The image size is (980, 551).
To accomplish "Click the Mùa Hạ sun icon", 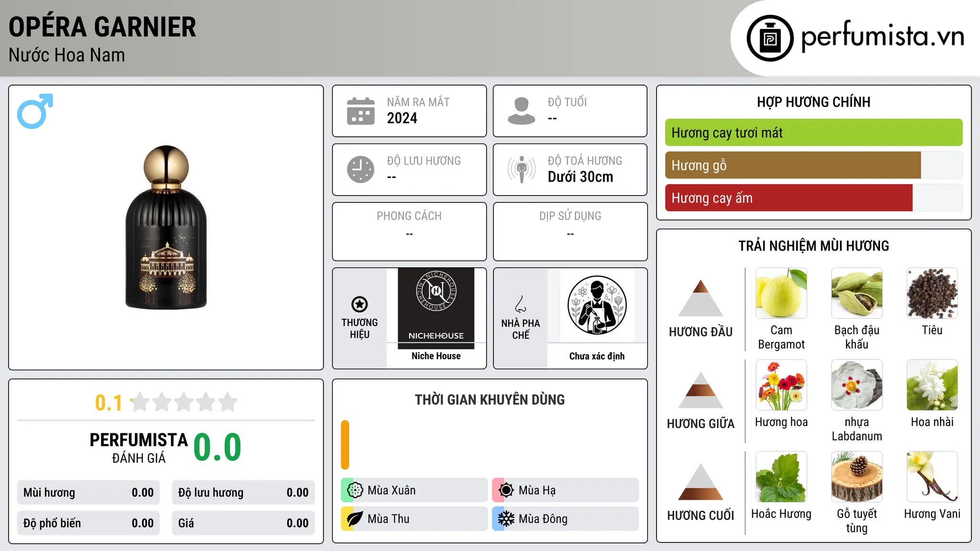I will click(x=506, y=490).
